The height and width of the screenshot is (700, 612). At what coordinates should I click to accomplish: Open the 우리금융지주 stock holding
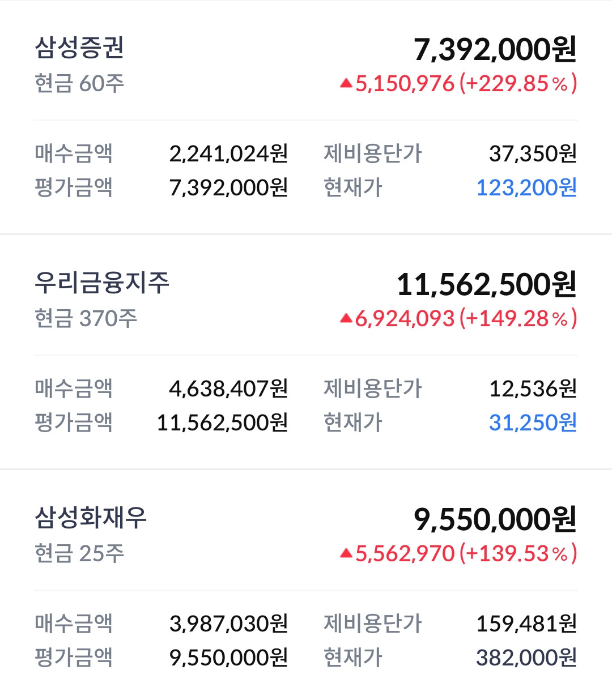306,352
